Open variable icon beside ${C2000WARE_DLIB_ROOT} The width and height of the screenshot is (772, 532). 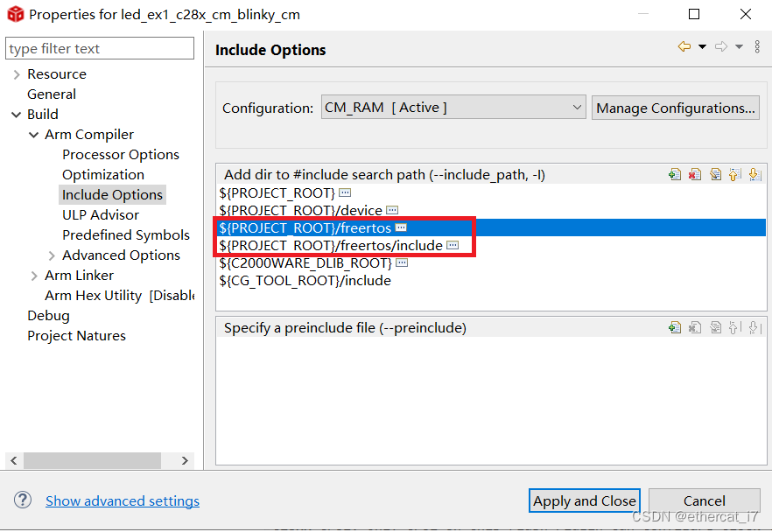(402, 262)
